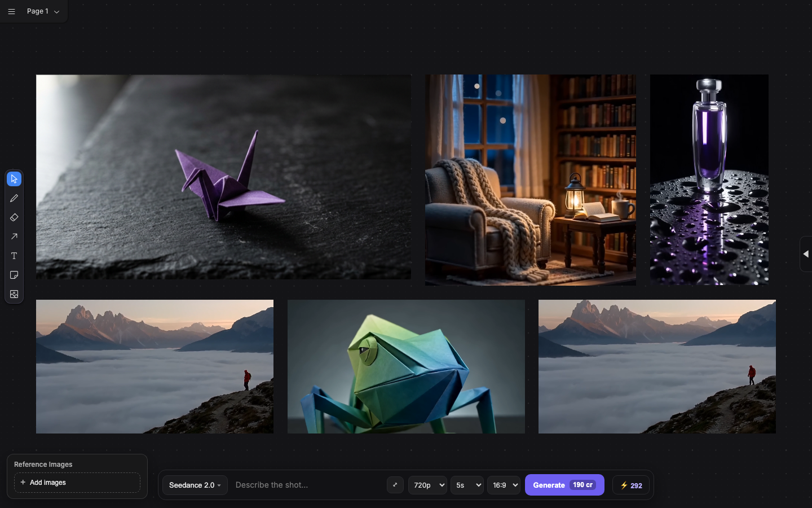Screen dimensions: 812x508
Task: Select the sticky note tool
Action: 14,275
